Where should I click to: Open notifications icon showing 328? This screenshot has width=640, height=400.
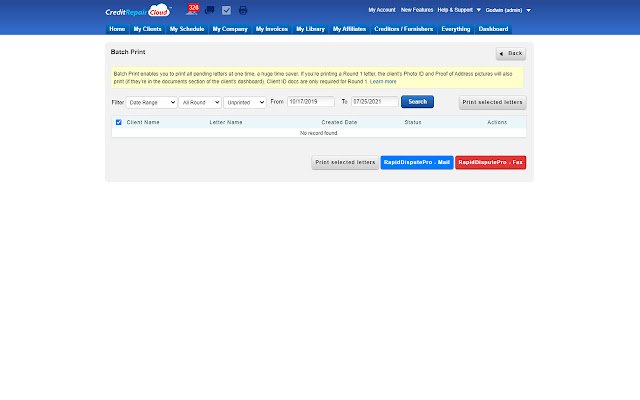click(192, 9)
